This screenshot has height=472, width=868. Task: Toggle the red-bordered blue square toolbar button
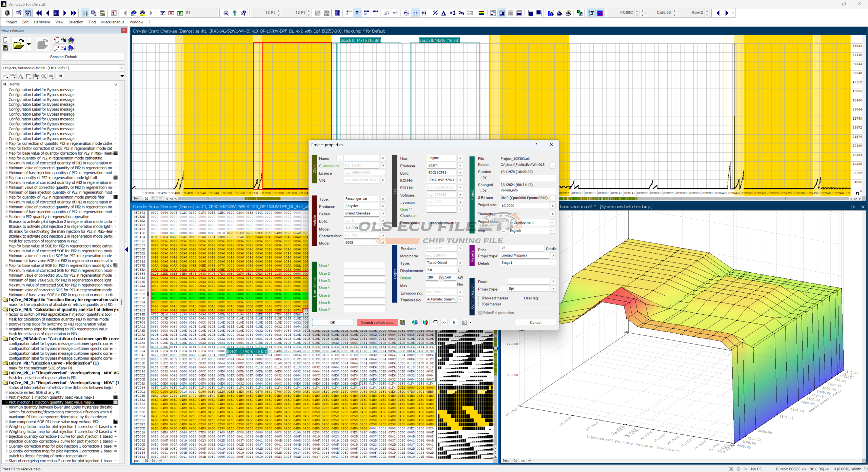click(x=600, y=13)
